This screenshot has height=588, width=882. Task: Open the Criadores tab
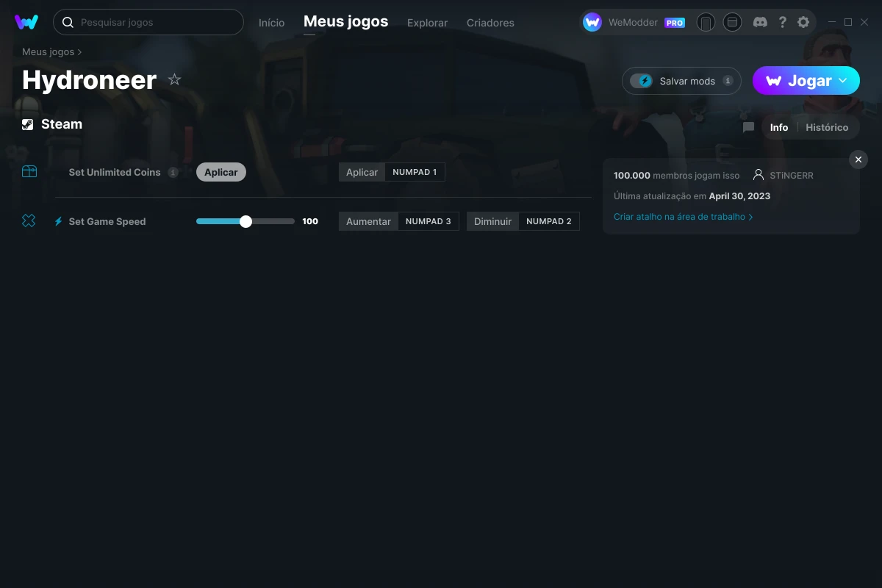(490, 23)
